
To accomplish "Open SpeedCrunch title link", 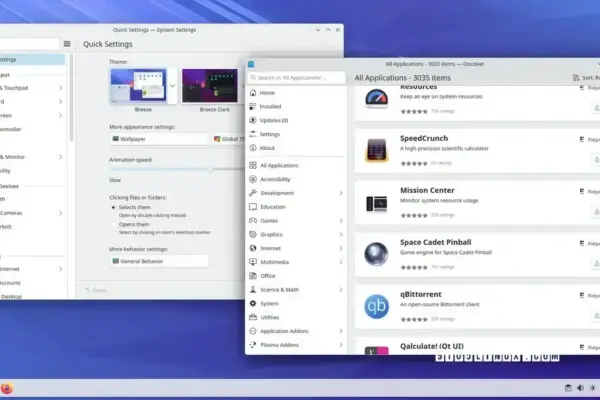I will pyautogui.click(x=424, y=138).
